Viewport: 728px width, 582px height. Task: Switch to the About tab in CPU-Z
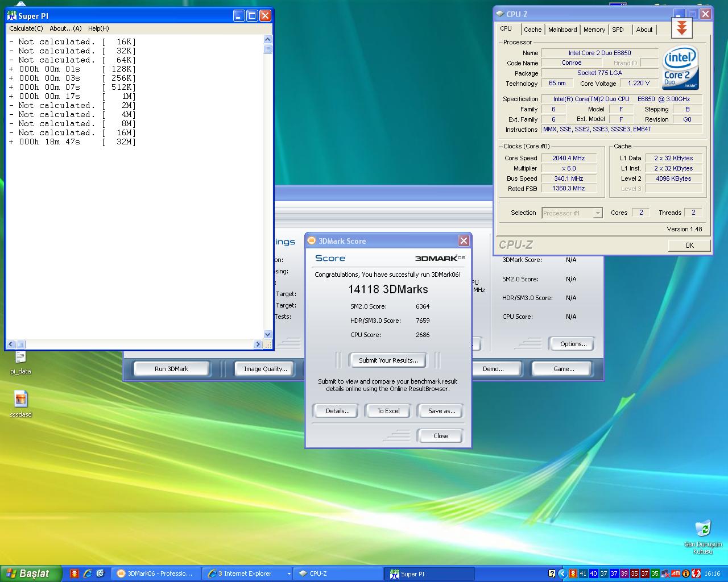click(x=644, y=30)
